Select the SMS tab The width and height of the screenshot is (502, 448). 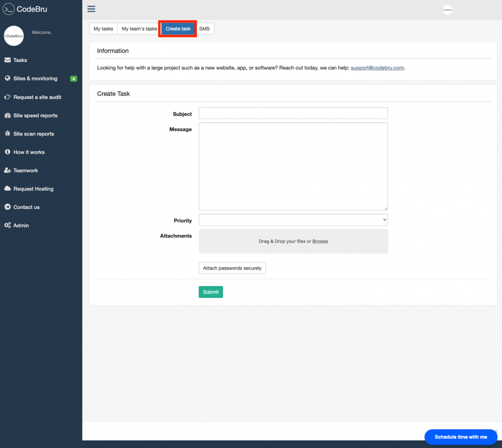(x=205, y=29)
